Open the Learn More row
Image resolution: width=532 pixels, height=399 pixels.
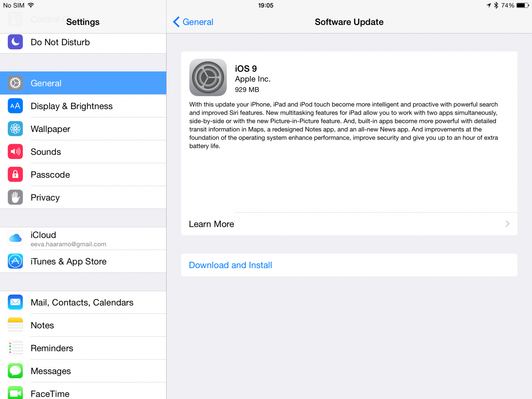pos(349,224)
